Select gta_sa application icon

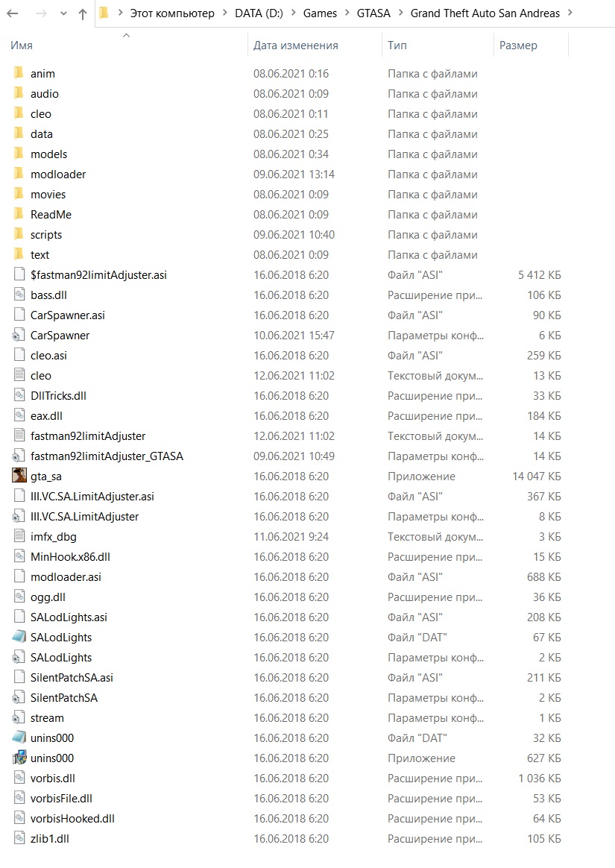point(19,476)
